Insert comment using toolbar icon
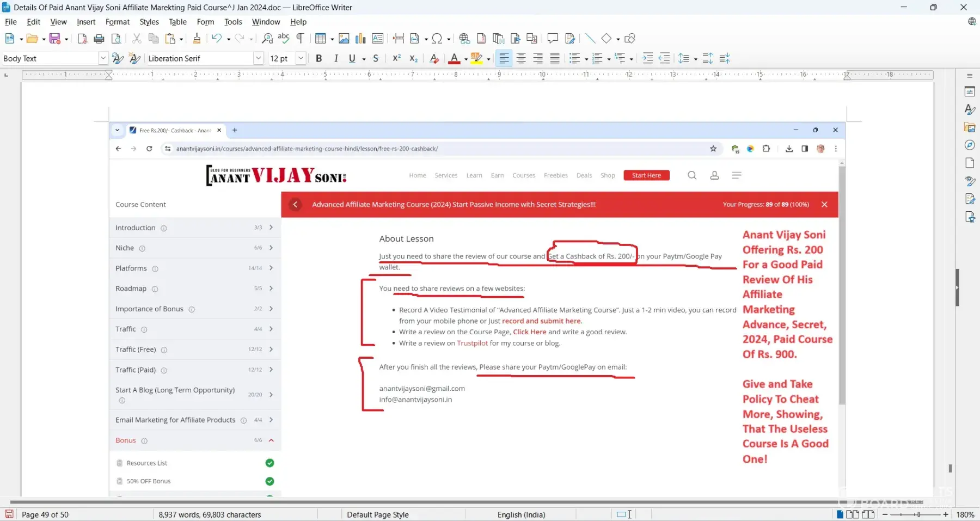The height and width of the screenshot is (521, 980). pyautogui.click(x=553, y=39)
